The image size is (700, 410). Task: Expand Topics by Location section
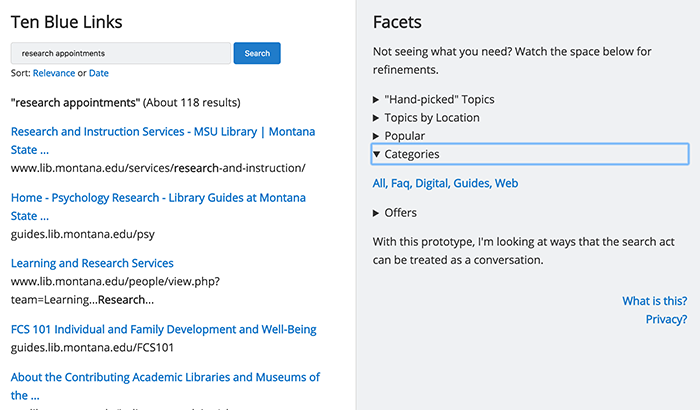click(431, 118)
